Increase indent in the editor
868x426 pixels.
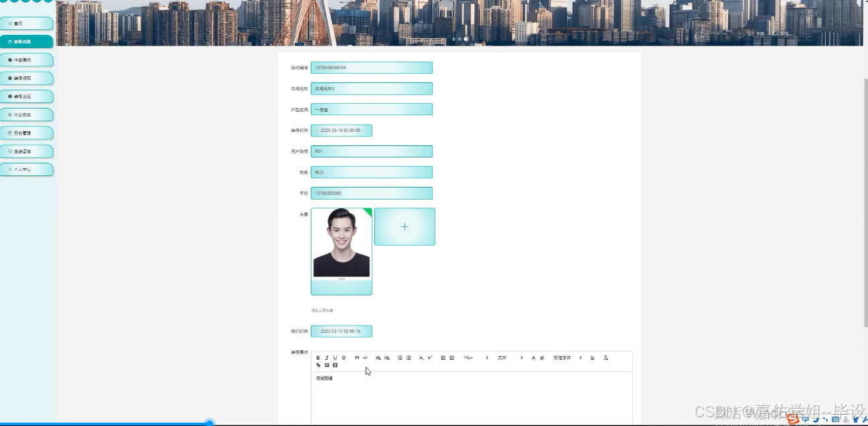click(x=451, y=358)
